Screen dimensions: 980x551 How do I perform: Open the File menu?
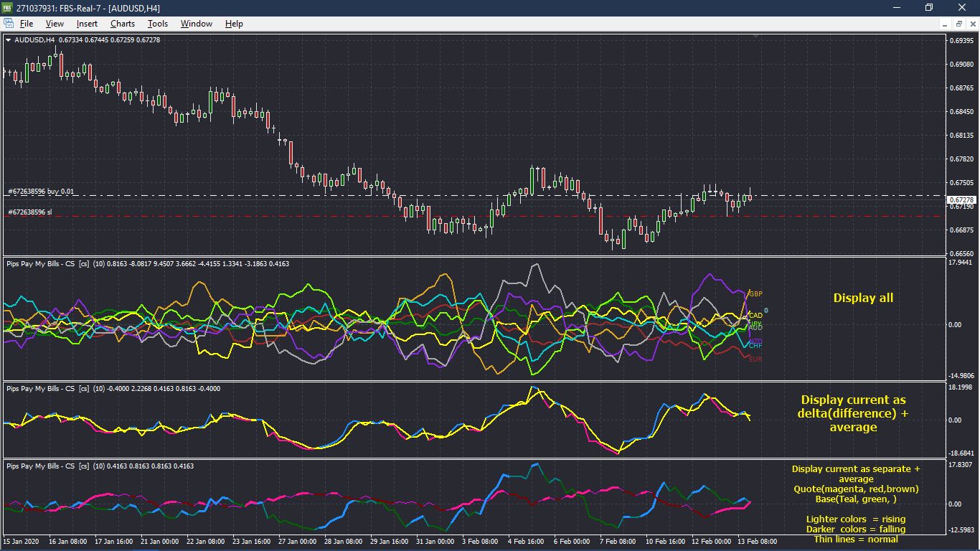(x=27, y=24)
